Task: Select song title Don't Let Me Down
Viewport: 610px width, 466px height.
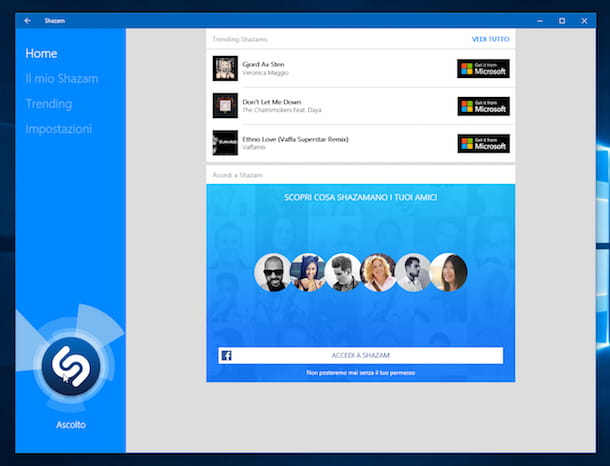Action: pyautogui.click(x=272, y=102)
